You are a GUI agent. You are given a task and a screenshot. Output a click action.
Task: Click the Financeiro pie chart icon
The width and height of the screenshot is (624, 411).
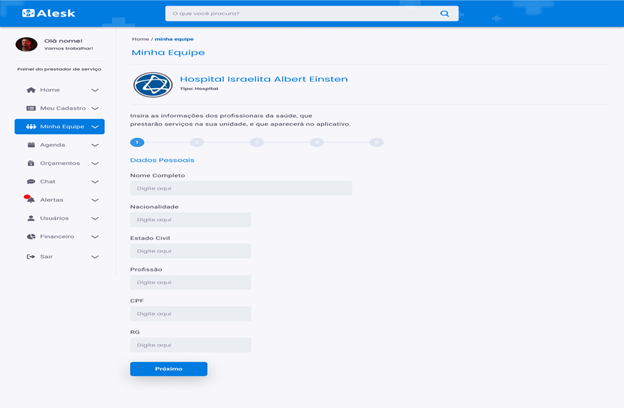coord(31,236)
